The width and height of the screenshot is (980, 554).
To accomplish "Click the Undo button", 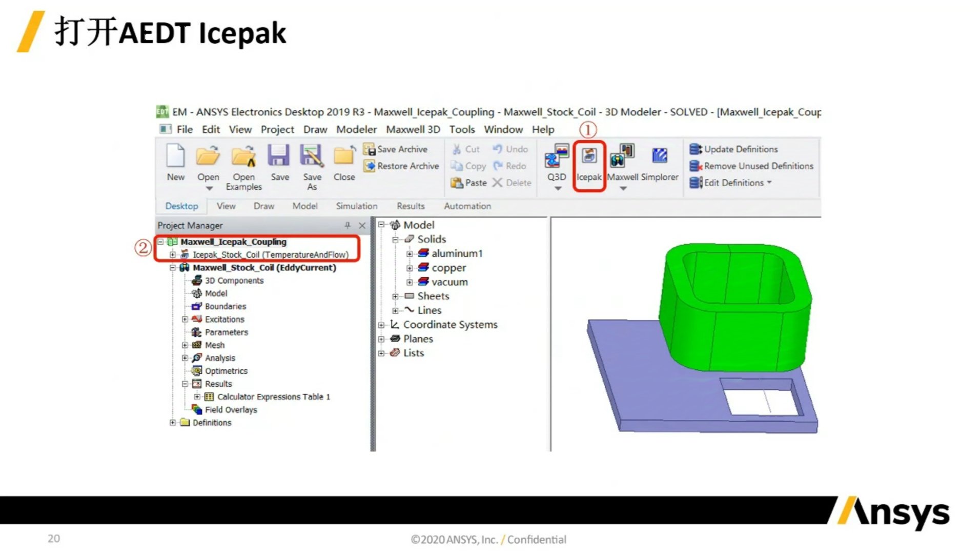I will (x=510, y=149).
